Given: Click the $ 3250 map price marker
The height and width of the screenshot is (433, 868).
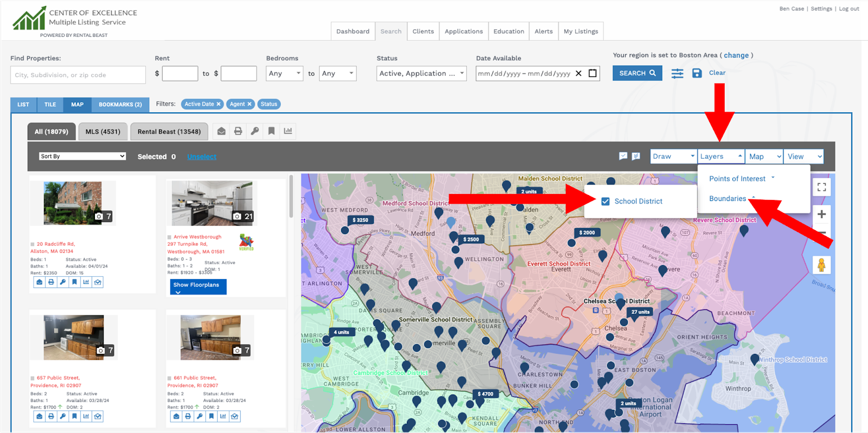Looking at the screenshot, I should 360,220.
